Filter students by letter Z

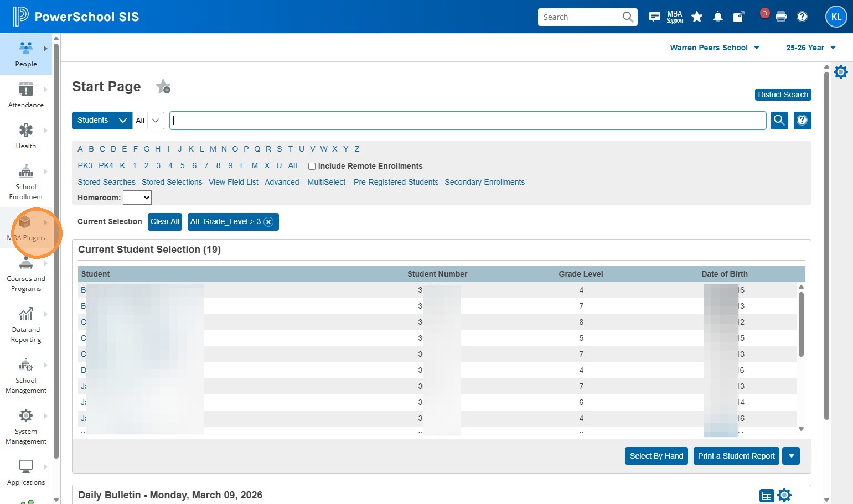click(357, 149)
